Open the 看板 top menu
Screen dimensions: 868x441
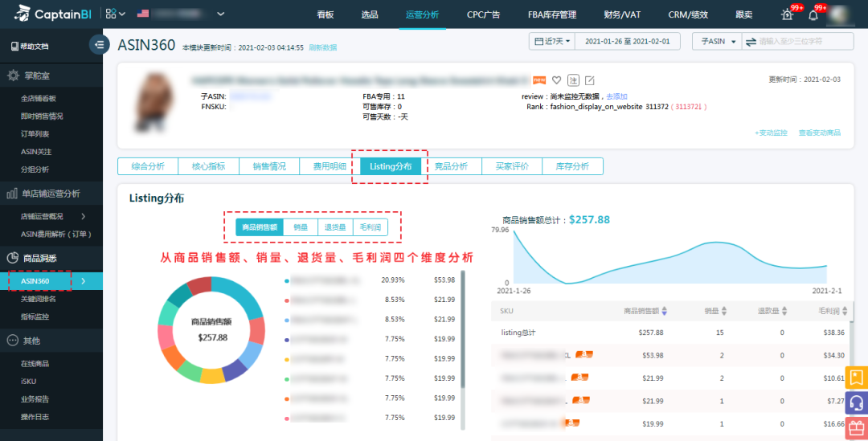[x=325, y=14]
